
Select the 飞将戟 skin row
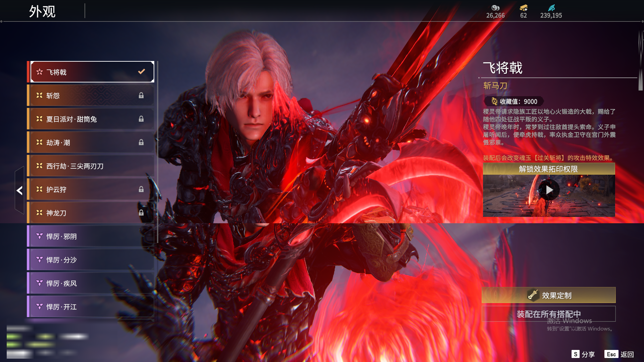click(x=92, y=72)
